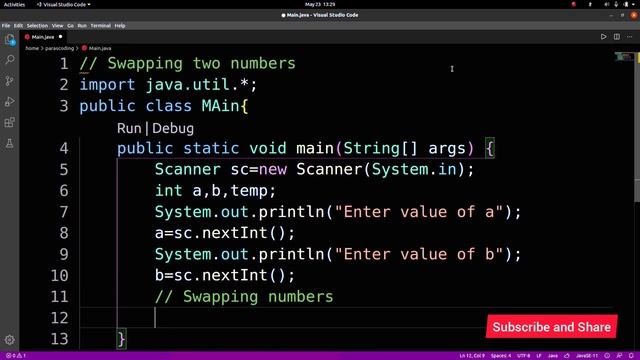Open the Visual Studio Code app menu
Viewport: 640px width, 360px height.
point(63,4)
